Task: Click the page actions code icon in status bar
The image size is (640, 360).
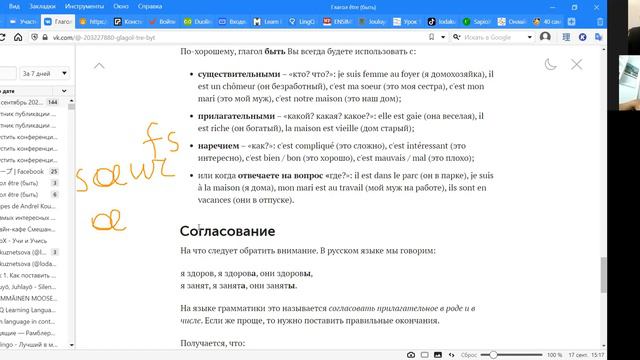Action: [451, 355]
